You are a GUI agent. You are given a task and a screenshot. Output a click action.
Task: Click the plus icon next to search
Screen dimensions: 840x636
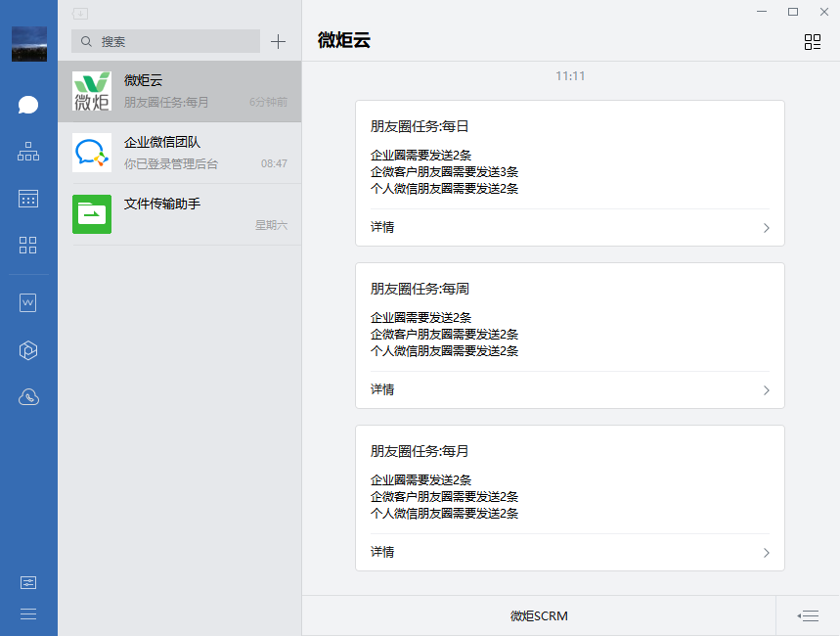tap(278, 42)
